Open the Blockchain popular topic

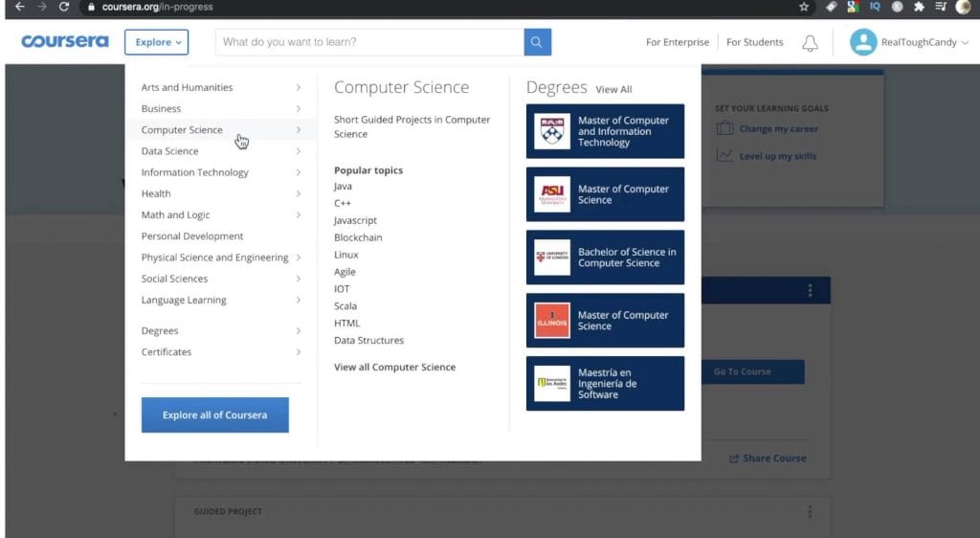click(358, 237)
